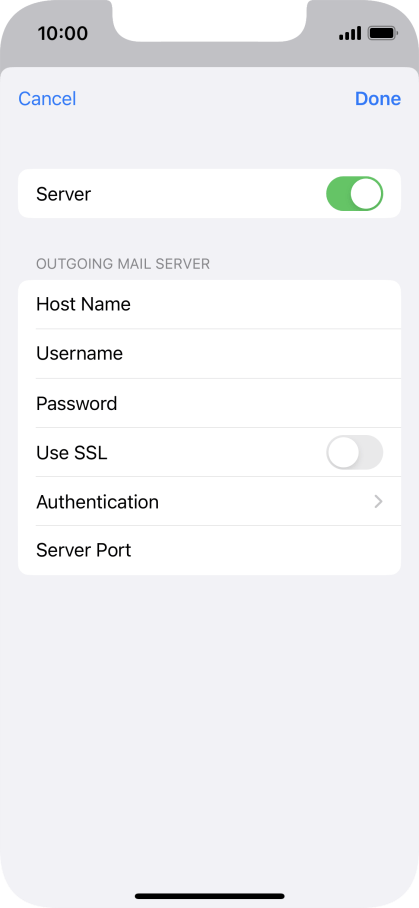The height and width of the screenshot is (908, 419).
Task: Click the empty Host Name input area
Action: pyautogui.click(x=266, y=304)
